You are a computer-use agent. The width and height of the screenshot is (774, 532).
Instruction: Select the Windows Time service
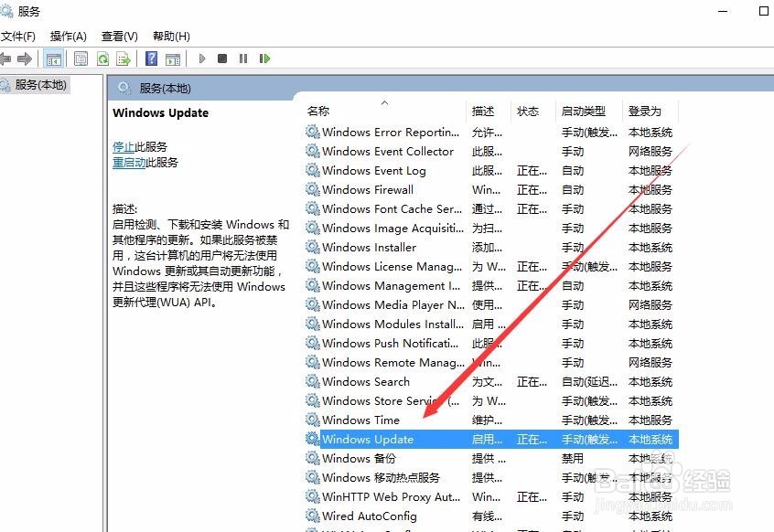coord(491,420)
